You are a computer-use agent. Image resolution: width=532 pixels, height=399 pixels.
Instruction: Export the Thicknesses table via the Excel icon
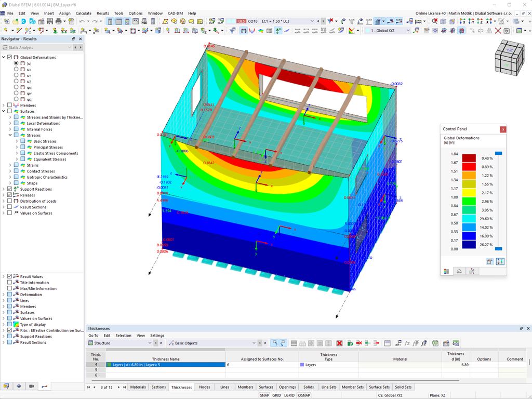(435, 343)
